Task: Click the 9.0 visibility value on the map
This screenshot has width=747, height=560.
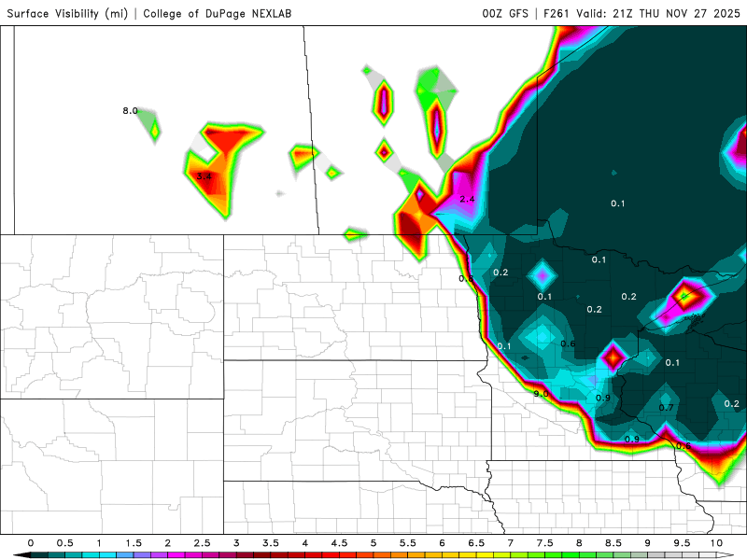Action: pyautogui.click(x=541, y=394)
